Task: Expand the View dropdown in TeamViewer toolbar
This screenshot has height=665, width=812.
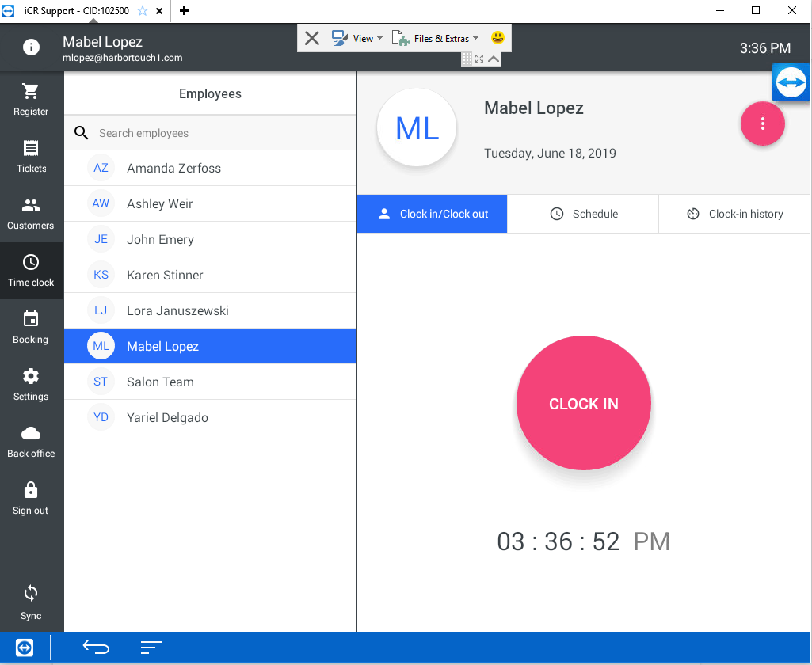Action: point(358,38)
